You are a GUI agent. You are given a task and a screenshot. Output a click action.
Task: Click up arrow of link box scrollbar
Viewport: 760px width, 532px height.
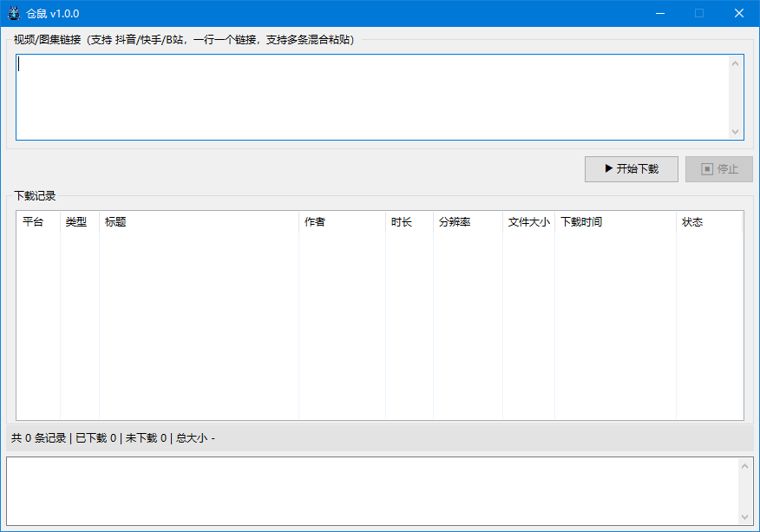(x=736, y=63)
